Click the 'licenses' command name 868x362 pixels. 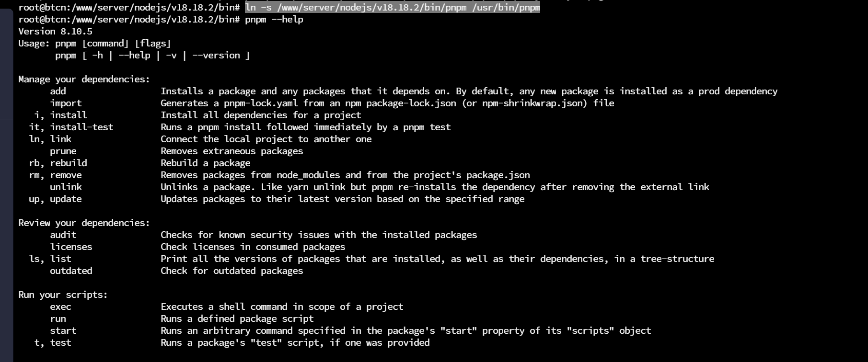coord(71,247)
